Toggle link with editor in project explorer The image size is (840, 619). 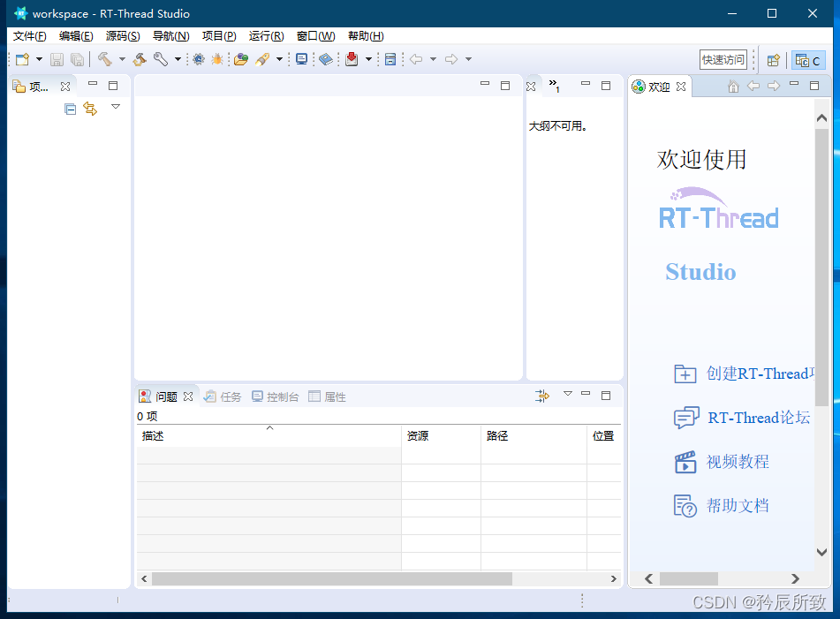pos(91,108)
